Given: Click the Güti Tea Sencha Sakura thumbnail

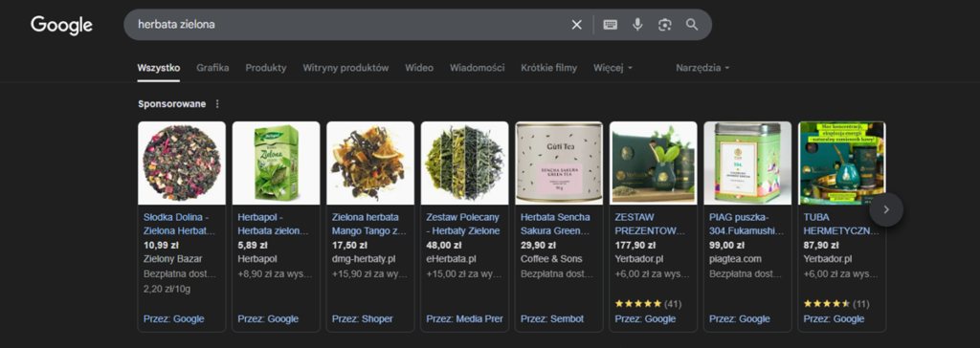Looking at the screenshot, I should click(559, 163).
